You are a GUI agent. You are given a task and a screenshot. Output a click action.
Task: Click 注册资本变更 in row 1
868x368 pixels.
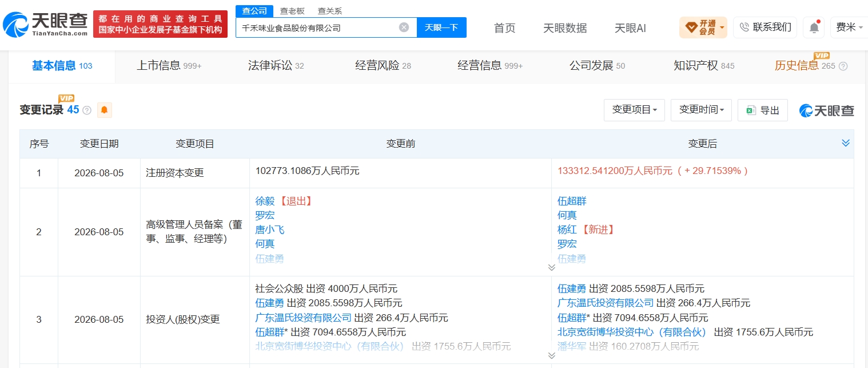click(x=175, y=173)
